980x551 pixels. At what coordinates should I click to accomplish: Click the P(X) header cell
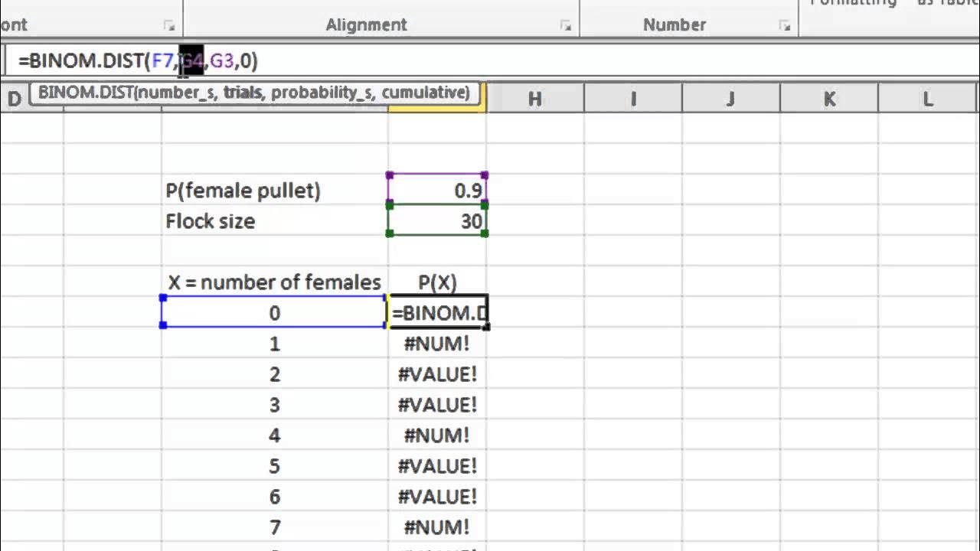pos(437,282)
